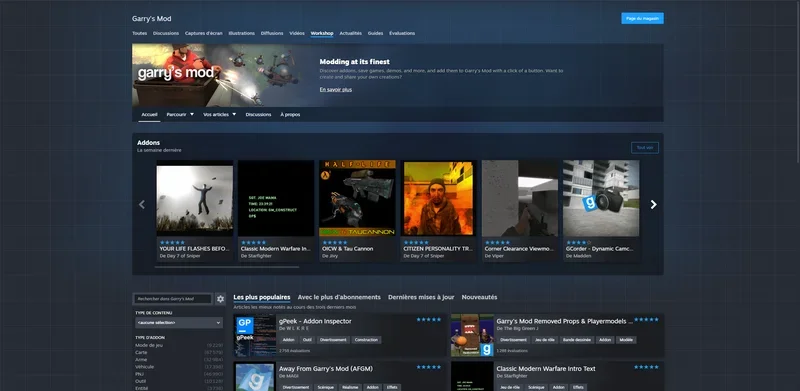This screenshot has width=800, height=391.
Task: Open the Actualités tab
Action: [351, 33]
